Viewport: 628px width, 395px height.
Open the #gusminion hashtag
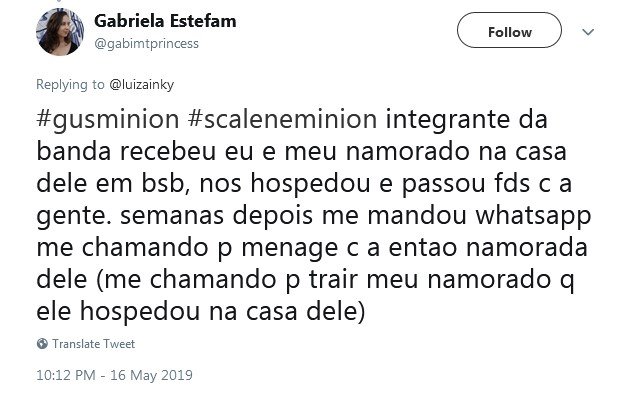pos(107,120)
